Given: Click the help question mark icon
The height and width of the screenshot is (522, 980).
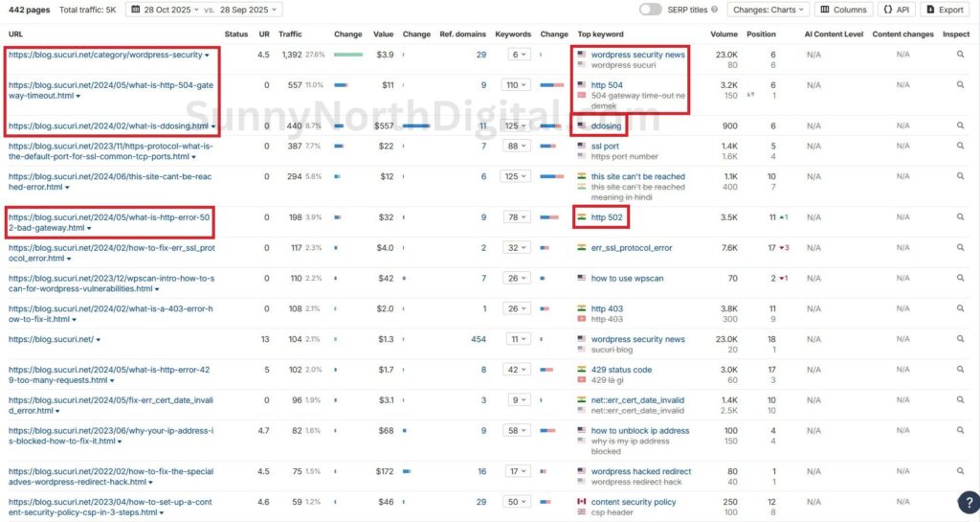Looking at the screenshot, I should point(969,502).
